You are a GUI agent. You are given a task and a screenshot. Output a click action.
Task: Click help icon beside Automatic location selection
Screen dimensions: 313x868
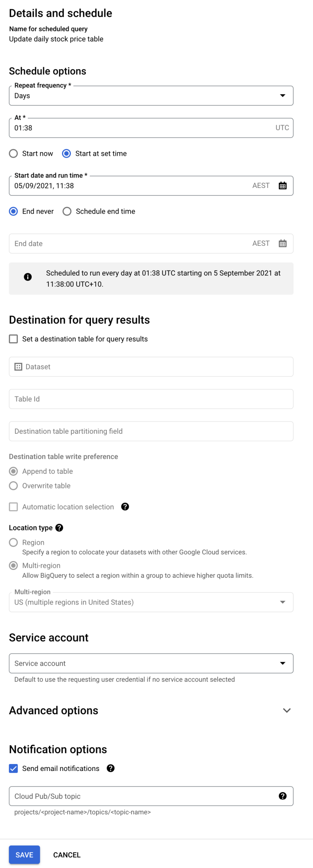(125, 506)
